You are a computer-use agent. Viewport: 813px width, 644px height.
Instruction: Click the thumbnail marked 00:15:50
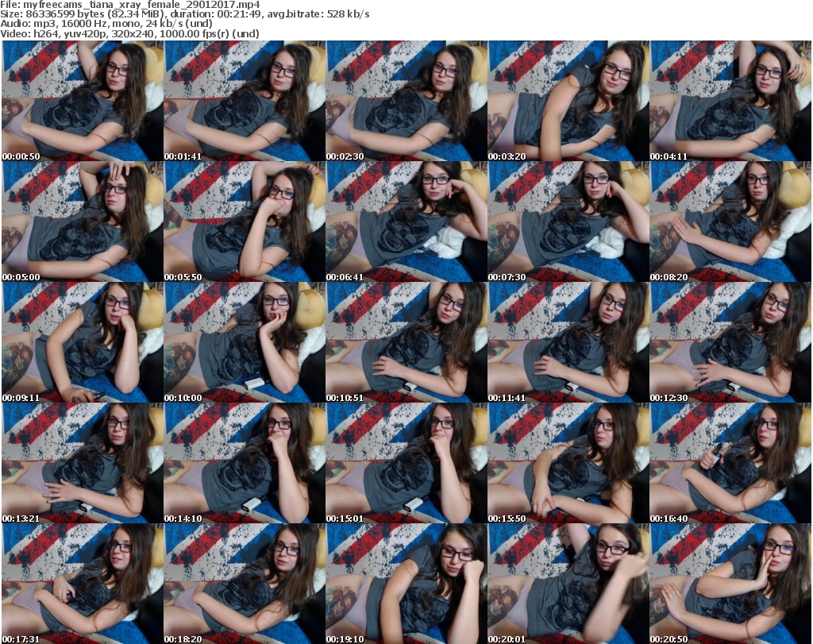coord(568,464)
